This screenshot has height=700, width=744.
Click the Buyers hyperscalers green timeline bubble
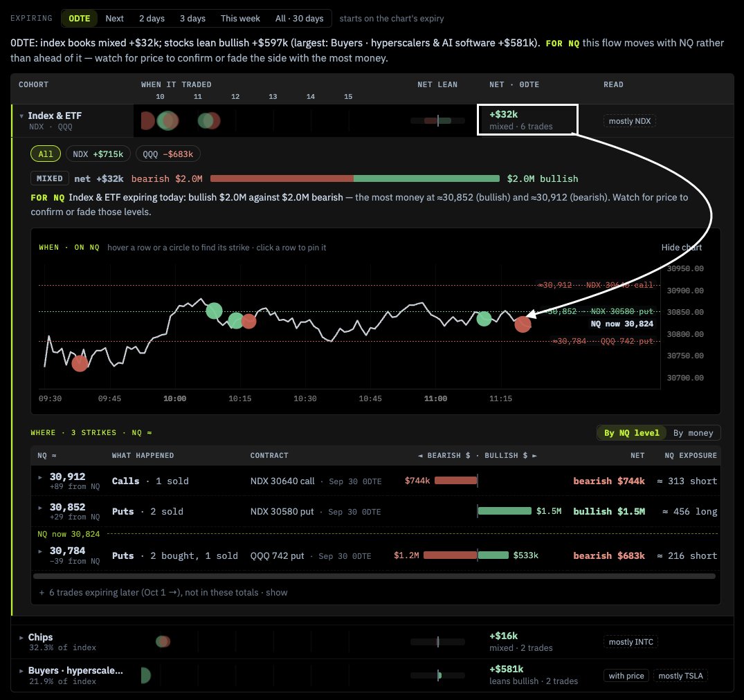[x=145, y=675]
